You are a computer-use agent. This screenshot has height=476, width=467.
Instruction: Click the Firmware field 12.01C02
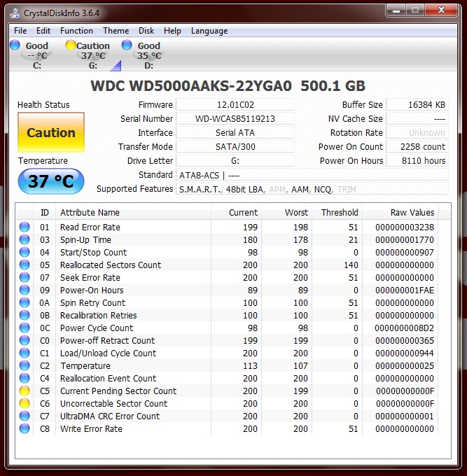pos(235,105)
